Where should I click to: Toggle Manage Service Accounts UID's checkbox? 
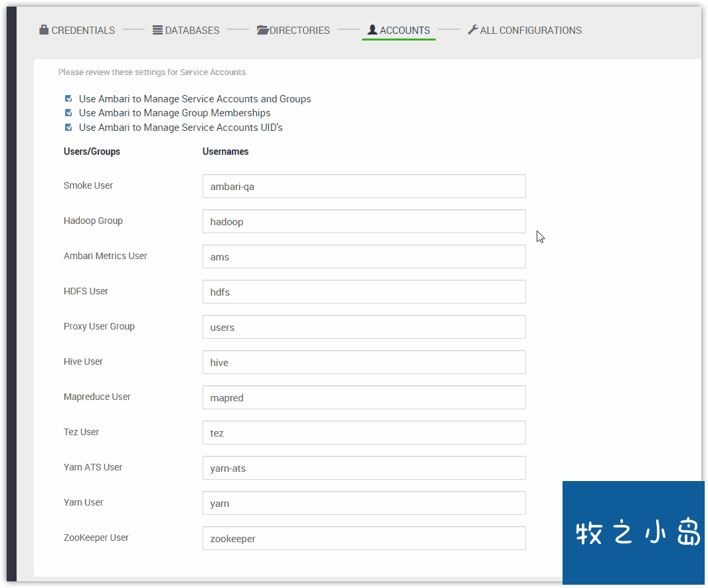68,128
